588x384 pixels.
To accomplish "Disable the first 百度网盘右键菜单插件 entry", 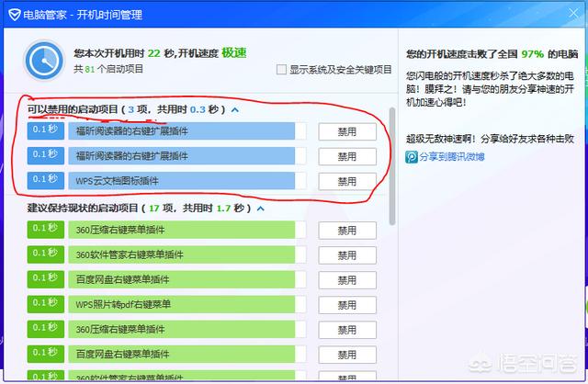I will point(346,279).
